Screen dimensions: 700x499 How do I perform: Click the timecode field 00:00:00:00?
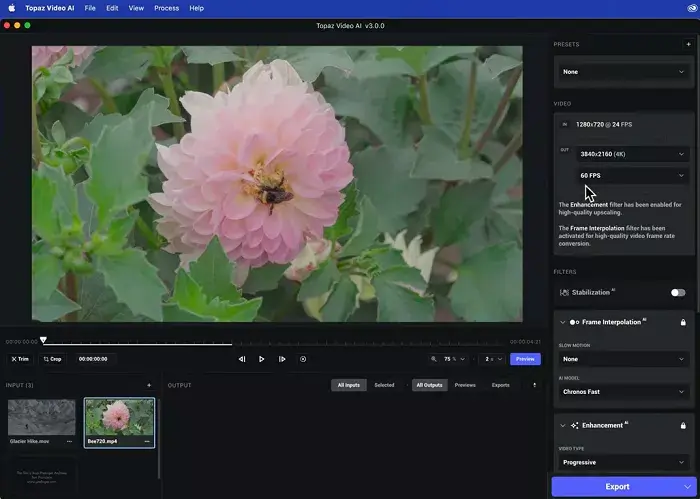point(93,359)
